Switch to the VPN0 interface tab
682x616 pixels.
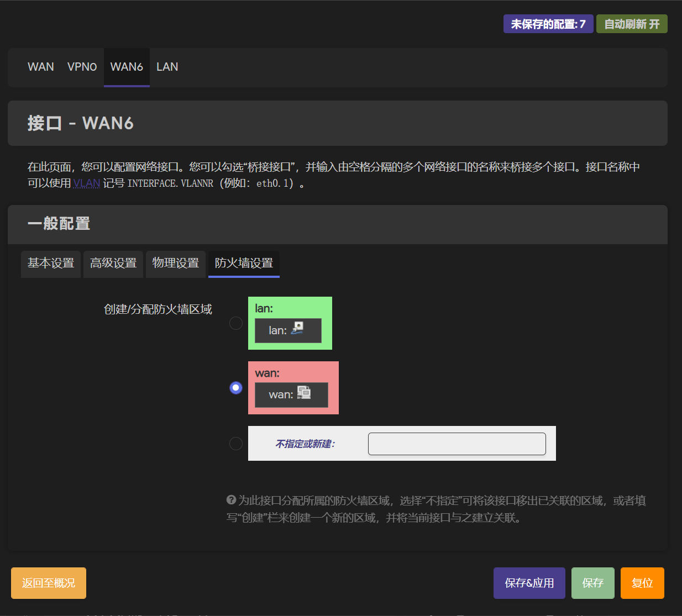[82, 67]
